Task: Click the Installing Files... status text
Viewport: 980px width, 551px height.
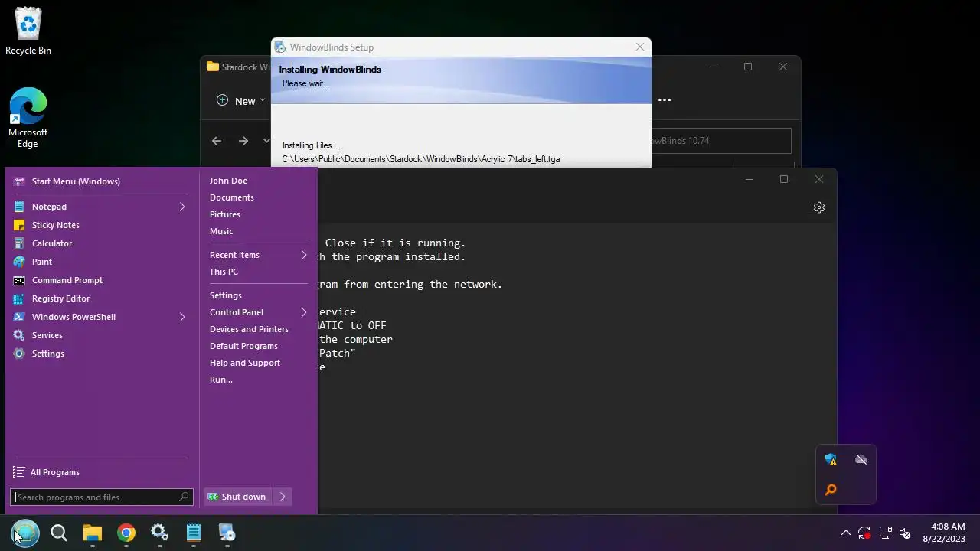Action: 310,145
